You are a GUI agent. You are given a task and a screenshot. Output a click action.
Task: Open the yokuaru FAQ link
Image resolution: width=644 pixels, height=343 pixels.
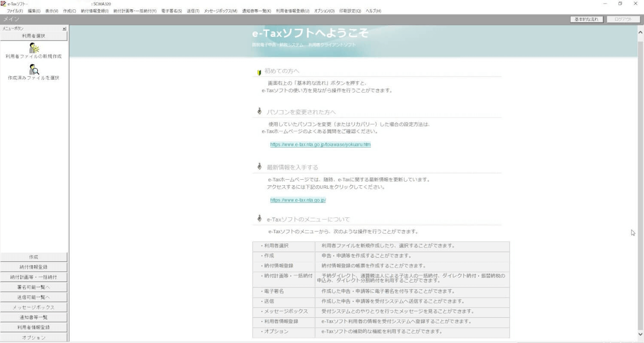[x=320, y=144]
